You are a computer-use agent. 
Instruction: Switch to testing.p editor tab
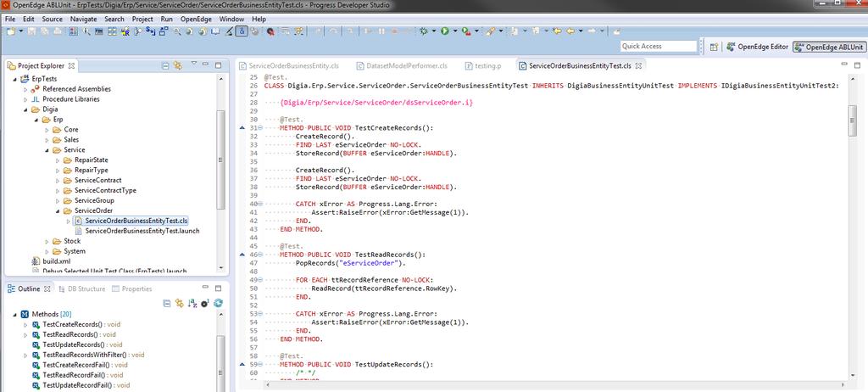[x=483, y=66]
